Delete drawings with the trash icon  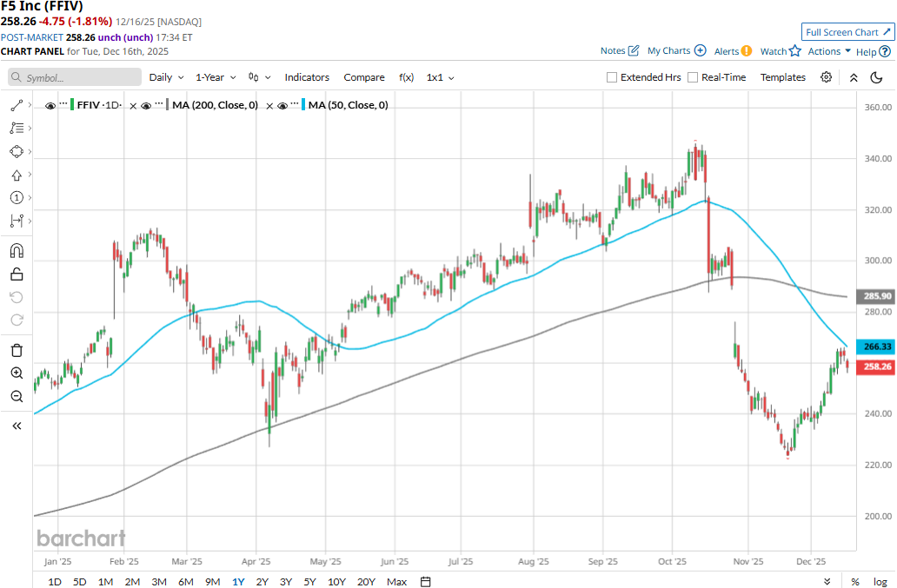[17, 350]
